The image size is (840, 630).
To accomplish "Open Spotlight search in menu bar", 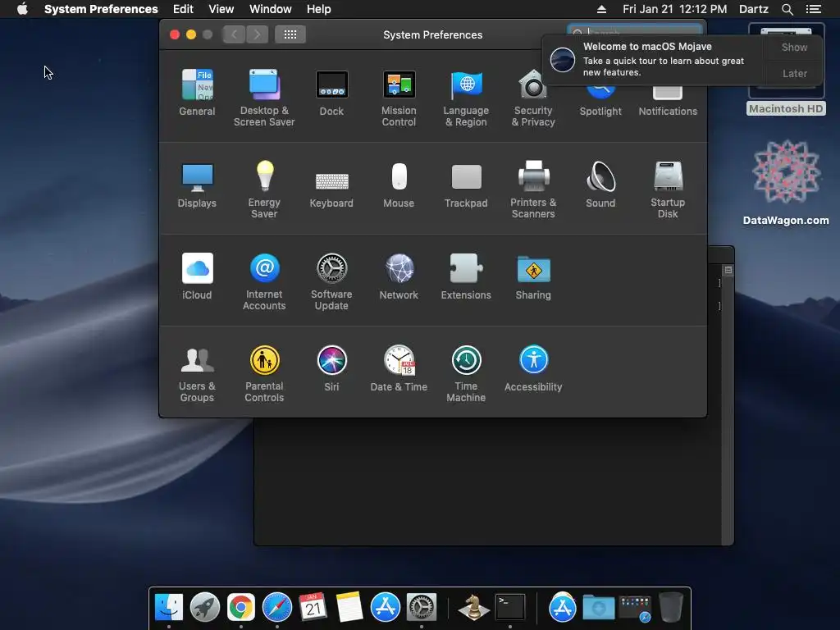I will point(787,9).
